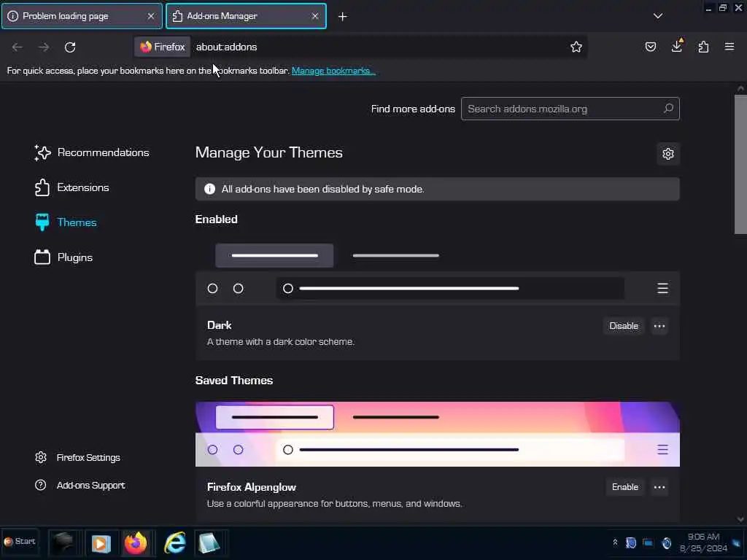Click the Firefox identity badge in address bar
This screenshot has height=560, width=747.
(x=162, y=47)
